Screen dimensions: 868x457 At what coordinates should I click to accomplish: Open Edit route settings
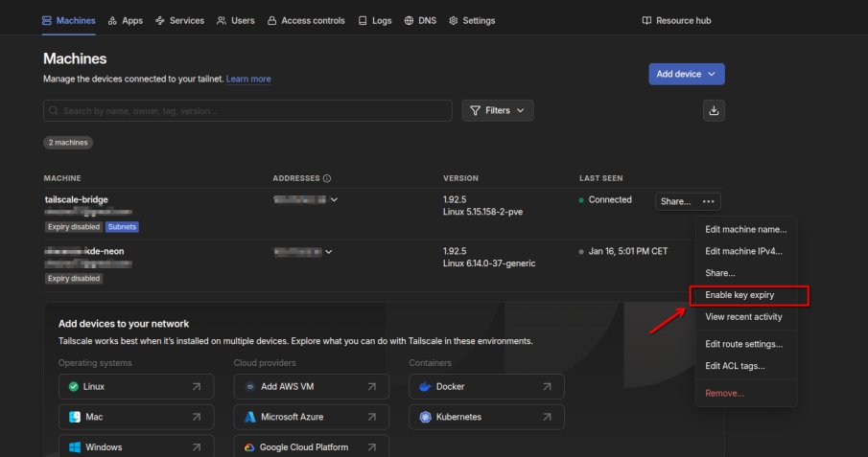click(x=745, y=344)
